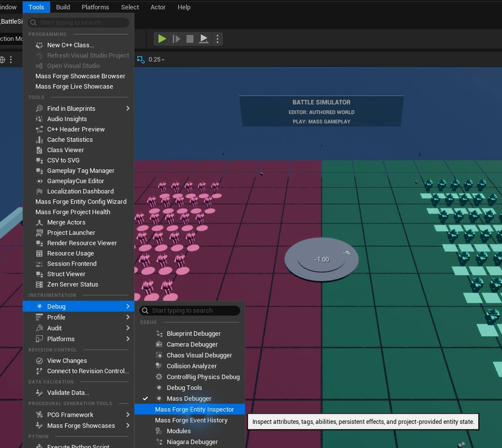Expand Find in Blueprints submenu arrow
502x448 pixels.
pos(128,109)
